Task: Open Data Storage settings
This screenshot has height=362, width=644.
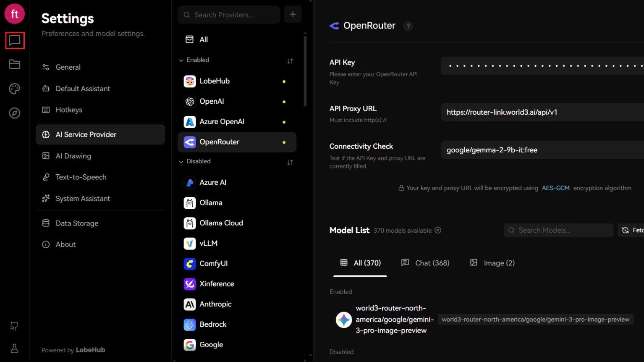Action: (x=100, y=223)
